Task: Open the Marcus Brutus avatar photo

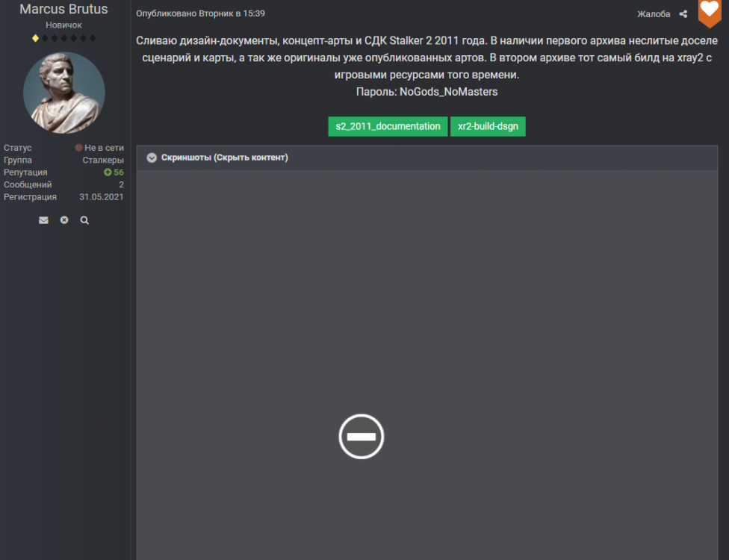Action: tap(63, 91)
